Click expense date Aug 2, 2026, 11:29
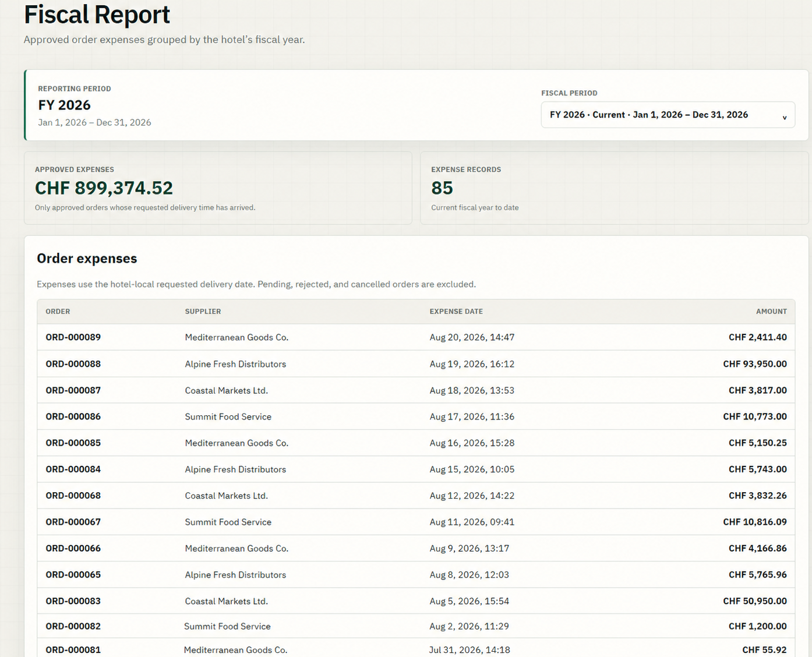Viewport: 812px width, 657px height. click(x=469, y=626)
